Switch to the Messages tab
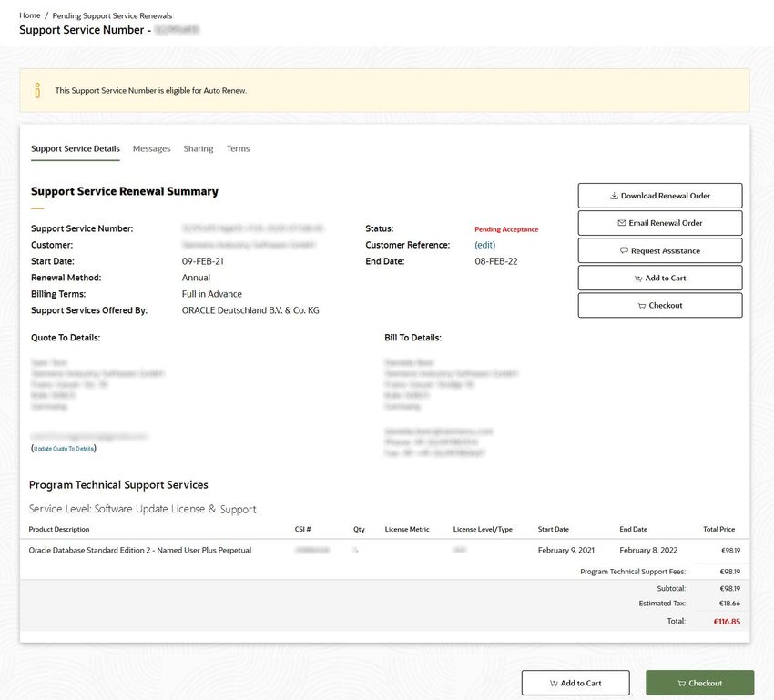This screenshot has height=700, width=774. coord(151,148)
